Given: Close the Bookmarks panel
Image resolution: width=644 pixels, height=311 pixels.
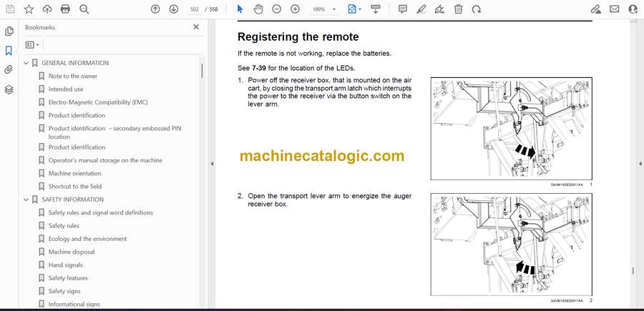Looking at the screenshot, I should (196, 27).
